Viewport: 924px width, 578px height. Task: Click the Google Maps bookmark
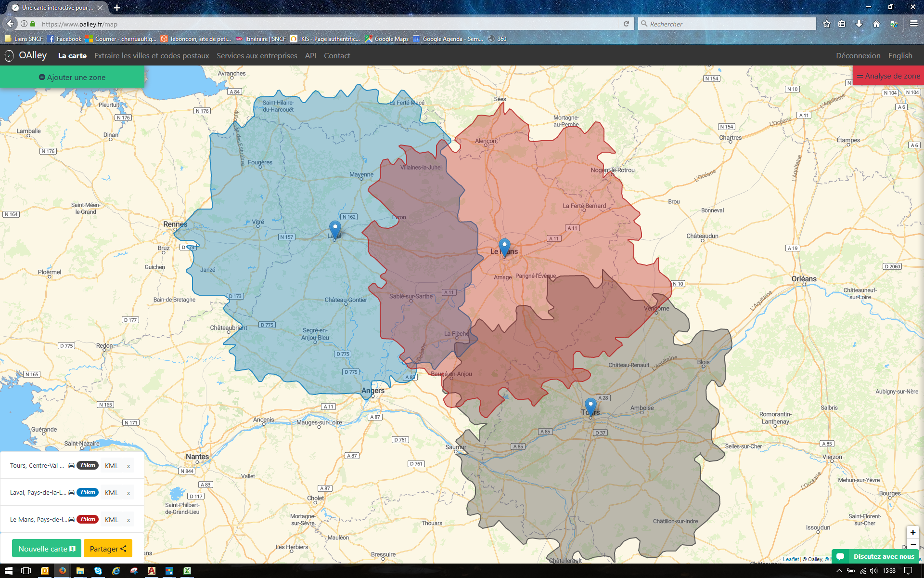(386, 39)
